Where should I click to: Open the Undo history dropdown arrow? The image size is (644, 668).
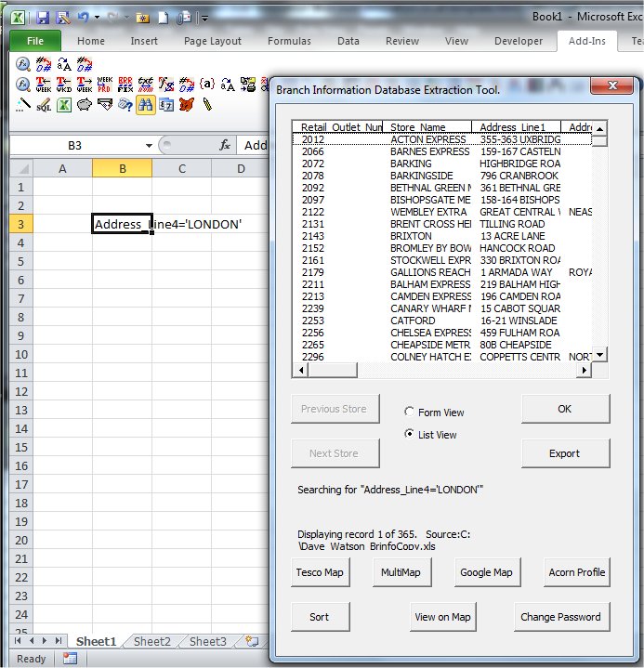click(x=98, y=18)
